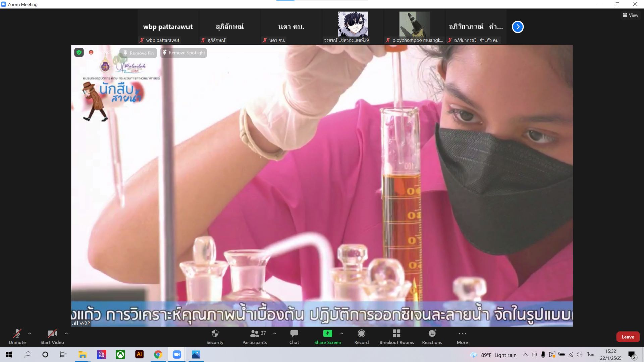Open Adobe Illustrator from taskbar
Viewport: 644px width, 362px height.
pos(139,354)
